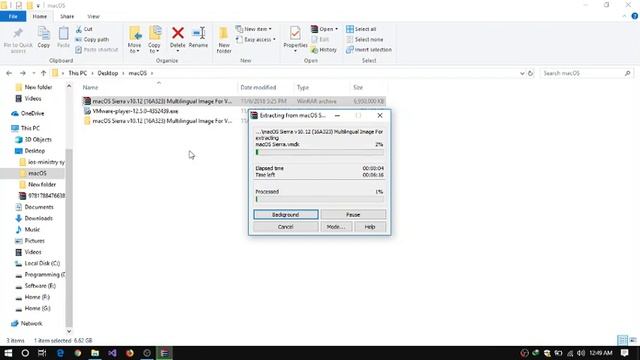Click Invert selection in ribbon
This screenshot has height=360, width=640.
tap(369, 50)
